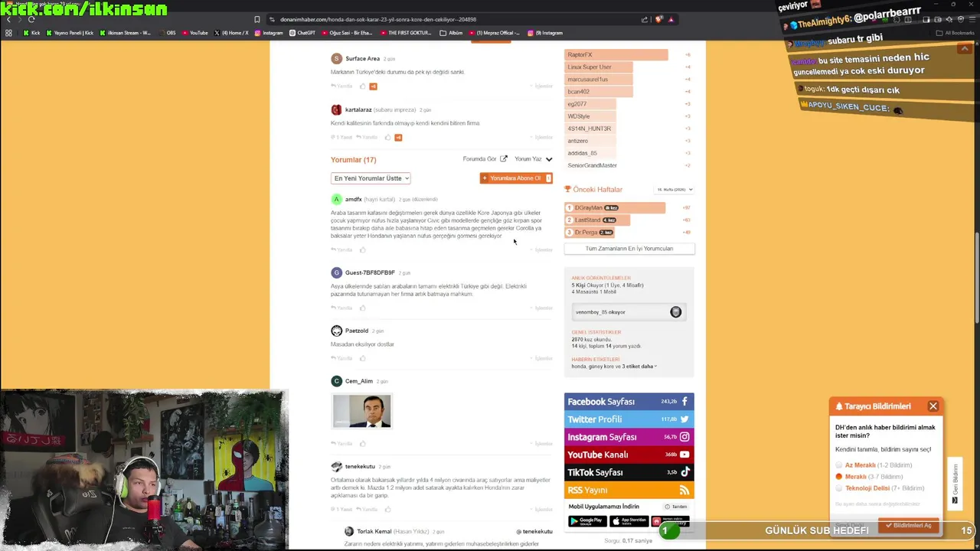
Task: Open the OBS bookmark
Action: (167, 33)
